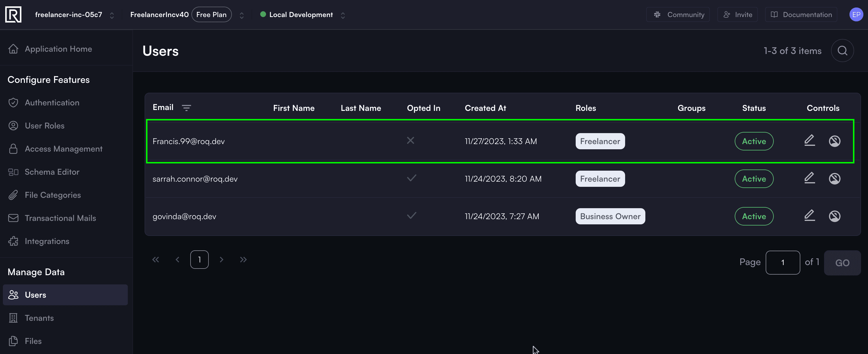Click the Community icon in top navigation
This screenshot has height=354, width=868.
(x=658, y=14)
